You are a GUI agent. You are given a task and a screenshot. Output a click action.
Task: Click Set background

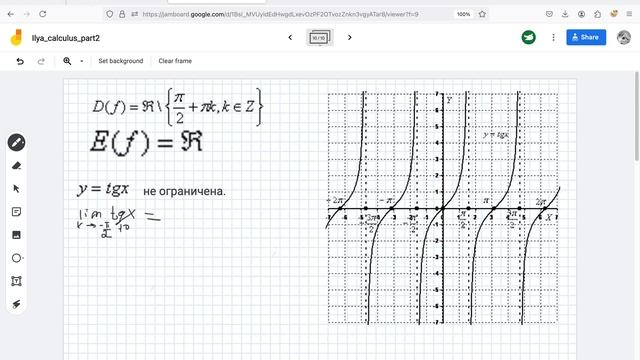(121, 61)
